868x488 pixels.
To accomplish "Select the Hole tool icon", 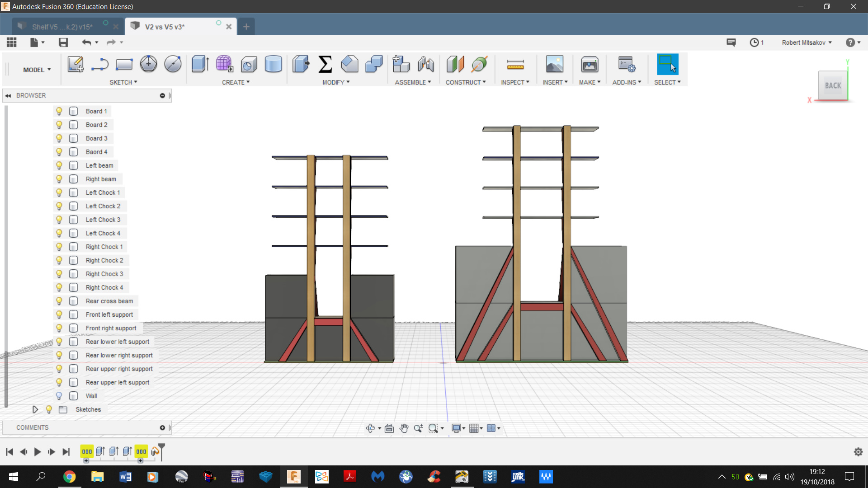I will click(249, 64).
